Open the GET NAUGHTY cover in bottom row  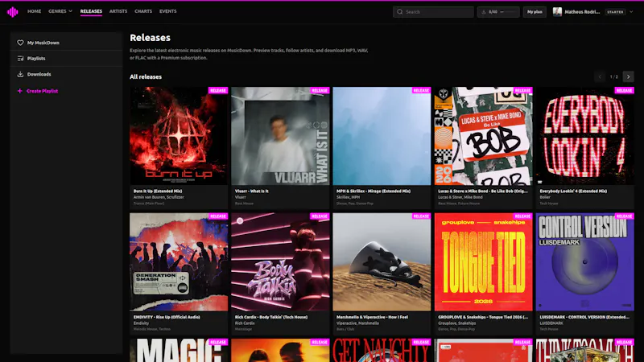point(382,351)
